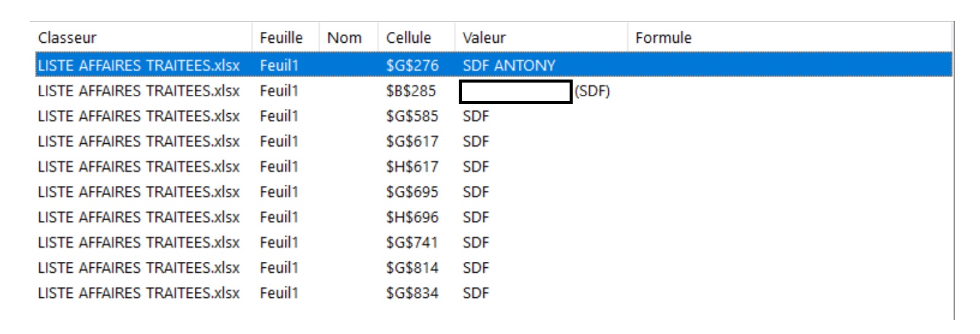Image resolution: width=980 pixels, height=334 pixels.
Task: Click the '(SDF)' value text
Action: pyautogui.click(x=592, y=91)
